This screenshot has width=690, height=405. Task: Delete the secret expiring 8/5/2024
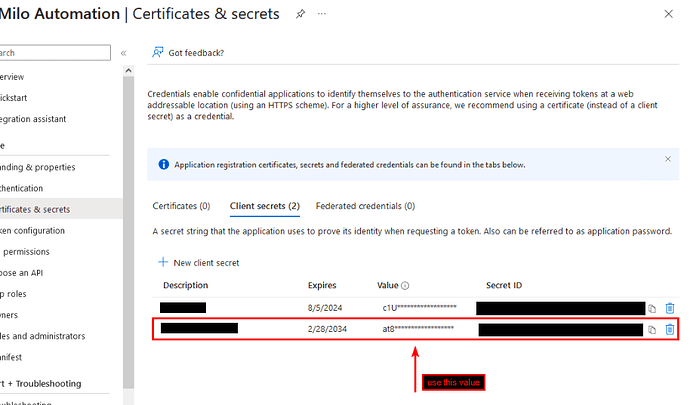(x=670, y=308)
